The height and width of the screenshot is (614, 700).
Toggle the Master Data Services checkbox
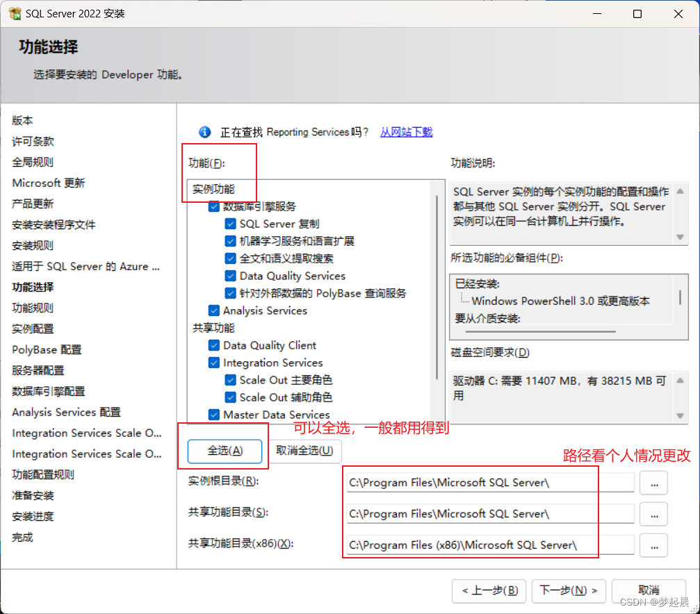pos(214,415)
